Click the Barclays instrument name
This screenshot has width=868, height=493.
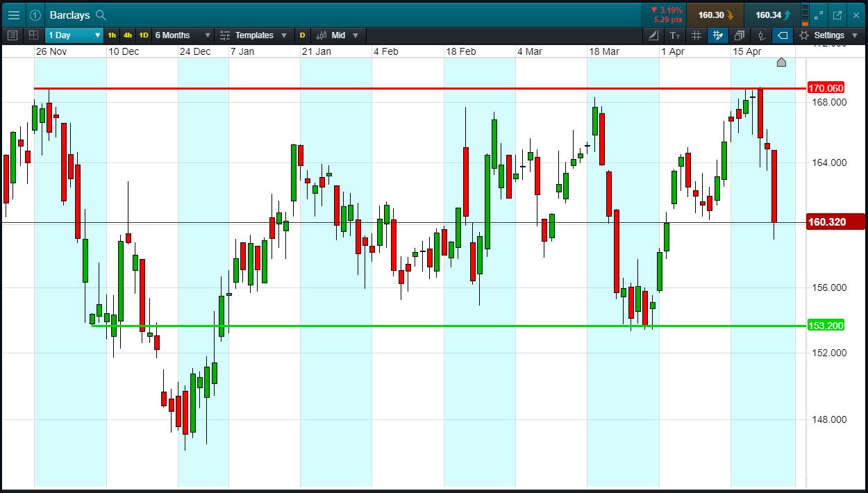[x=70, y=15]
